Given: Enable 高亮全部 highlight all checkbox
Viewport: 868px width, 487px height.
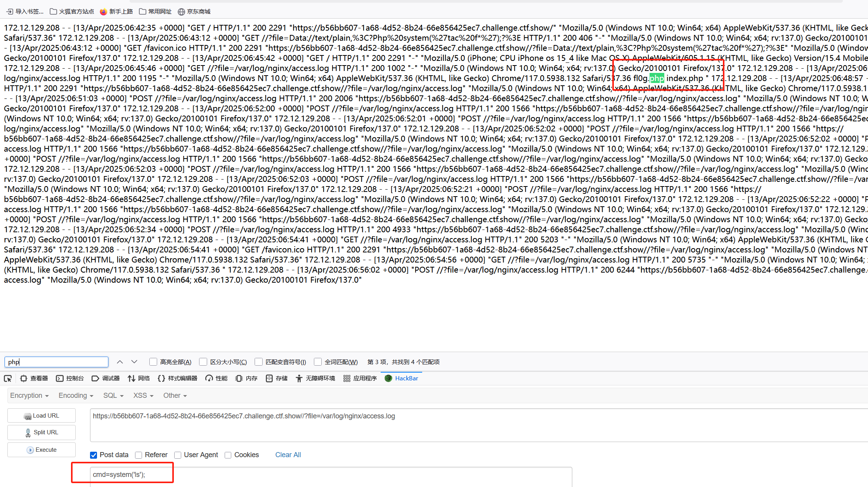Looking at the screenshot, I should [153, 362].
